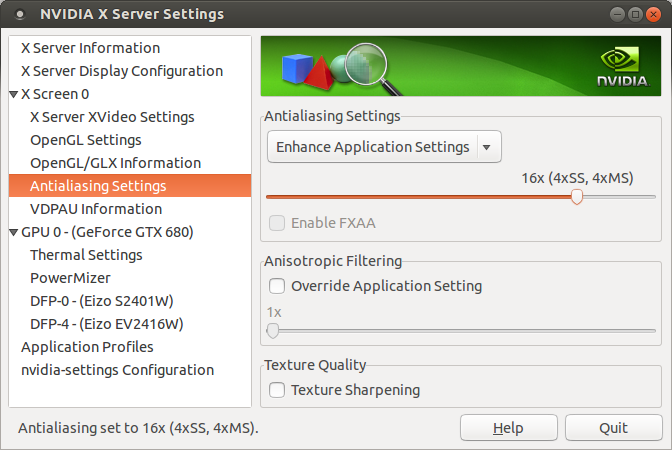Click the antialiasing level slider handle

[x=577, y=197]
